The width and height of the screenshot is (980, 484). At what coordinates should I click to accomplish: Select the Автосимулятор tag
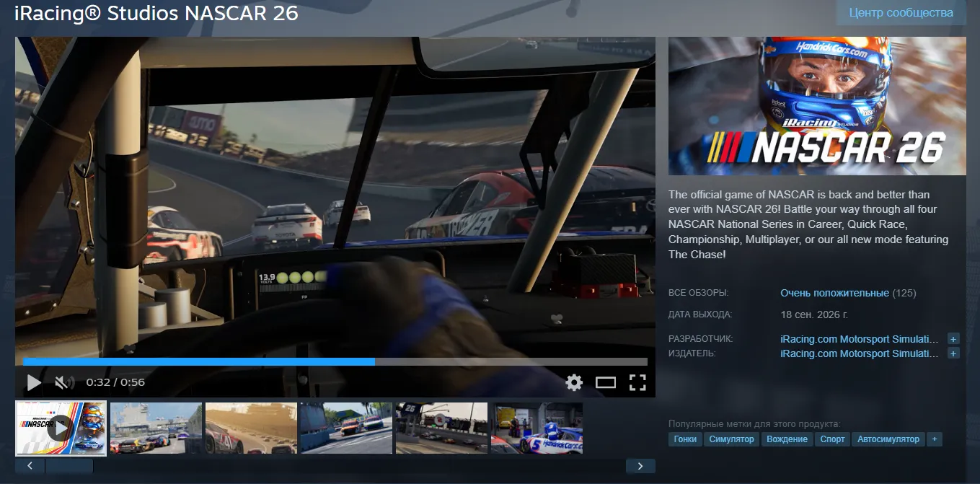click(888, 439)
